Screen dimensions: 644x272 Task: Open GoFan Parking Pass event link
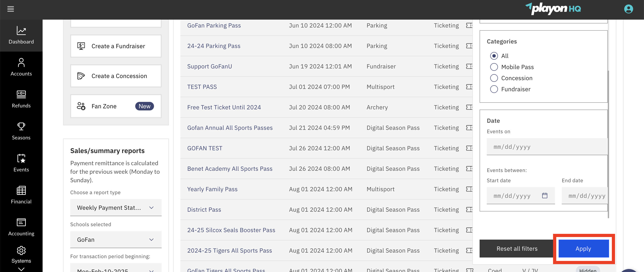coord(214,26)
